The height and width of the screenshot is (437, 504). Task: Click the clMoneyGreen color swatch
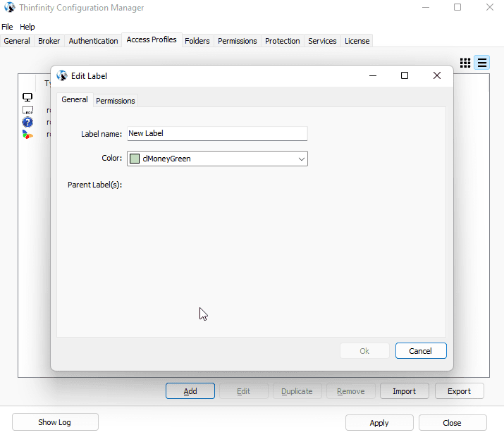[135, 159]
